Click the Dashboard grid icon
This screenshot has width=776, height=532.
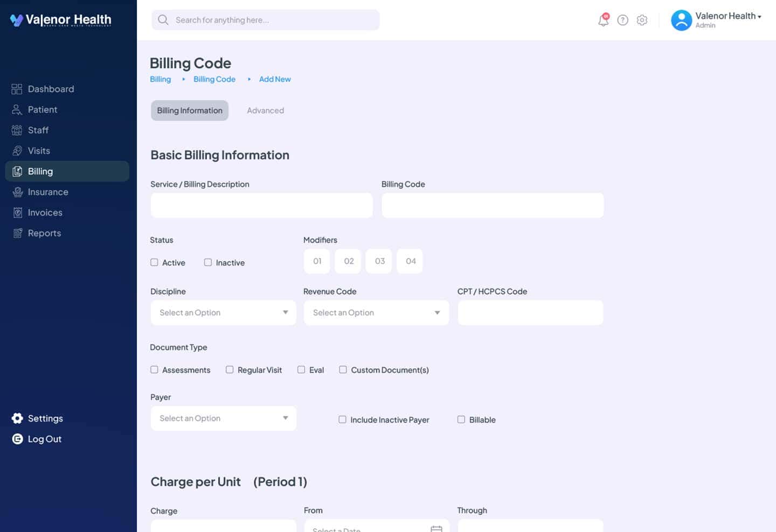(17, 89)
